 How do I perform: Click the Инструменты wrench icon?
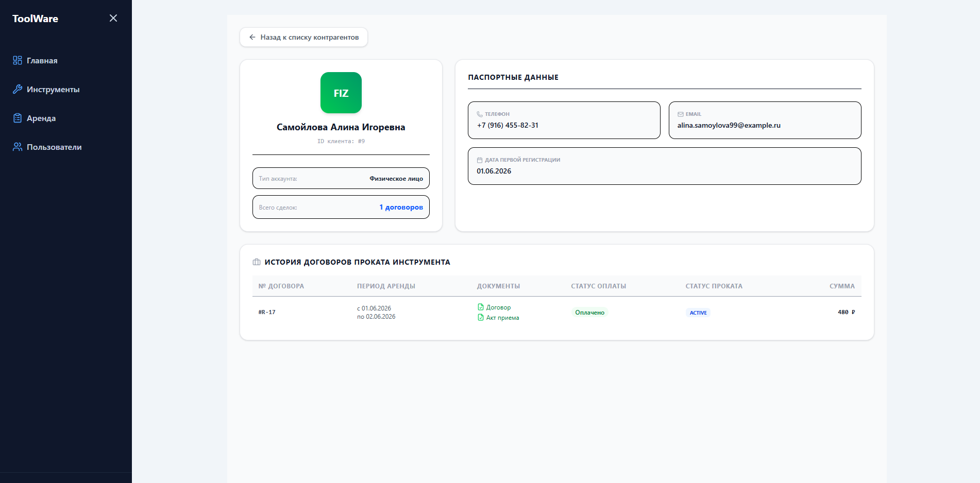(18, 89)
